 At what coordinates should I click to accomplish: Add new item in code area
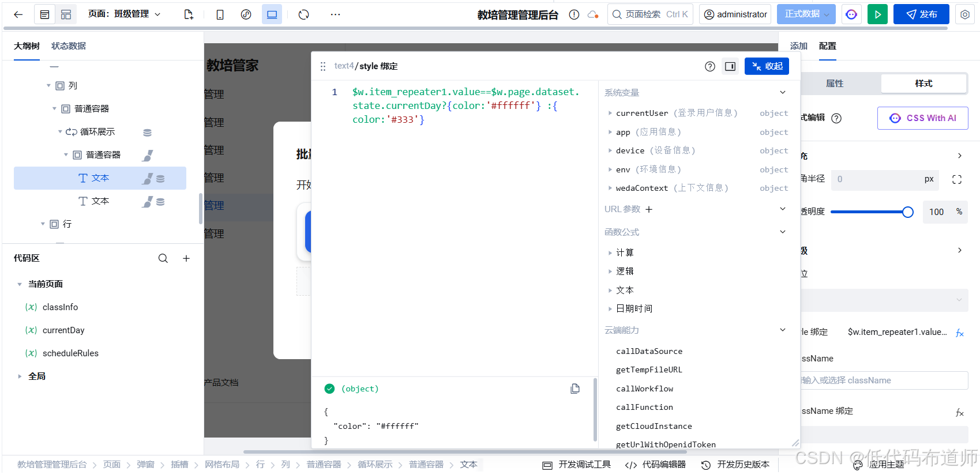coord(186,258)
